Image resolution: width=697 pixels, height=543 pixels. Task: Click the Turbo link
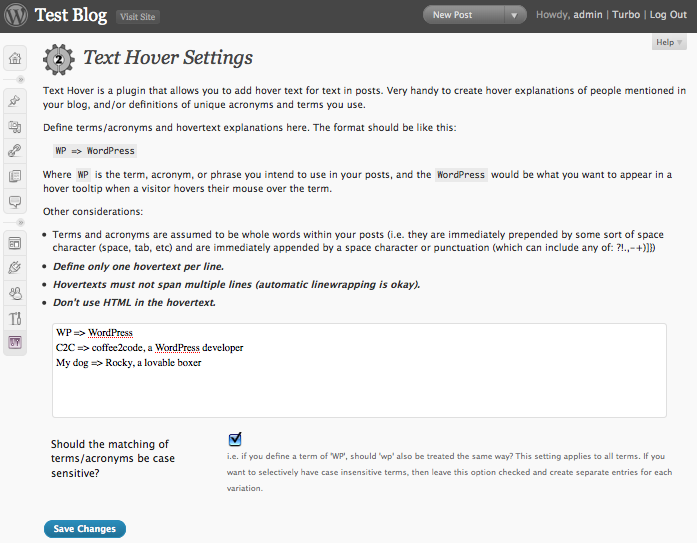[626, 15]
